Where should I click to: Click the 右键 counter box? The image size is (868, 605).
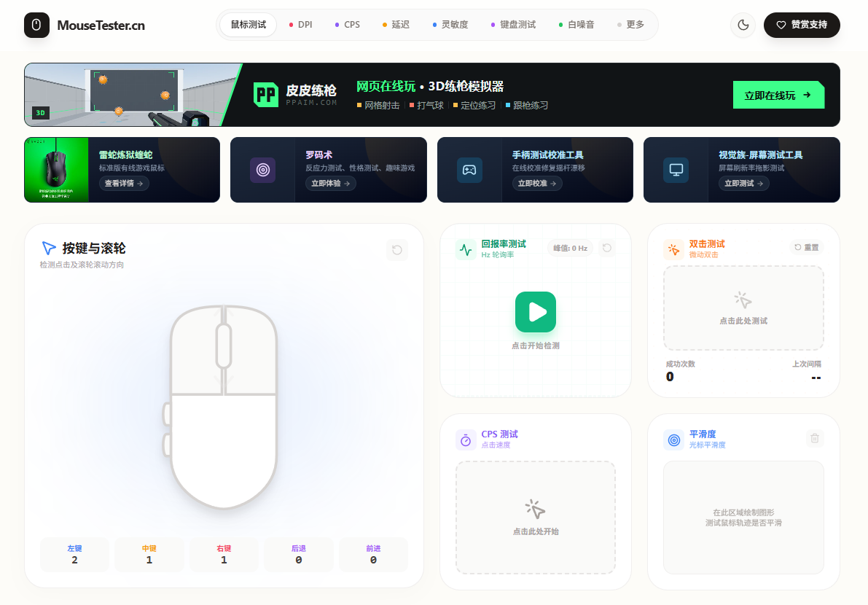[x=224, y=554]
